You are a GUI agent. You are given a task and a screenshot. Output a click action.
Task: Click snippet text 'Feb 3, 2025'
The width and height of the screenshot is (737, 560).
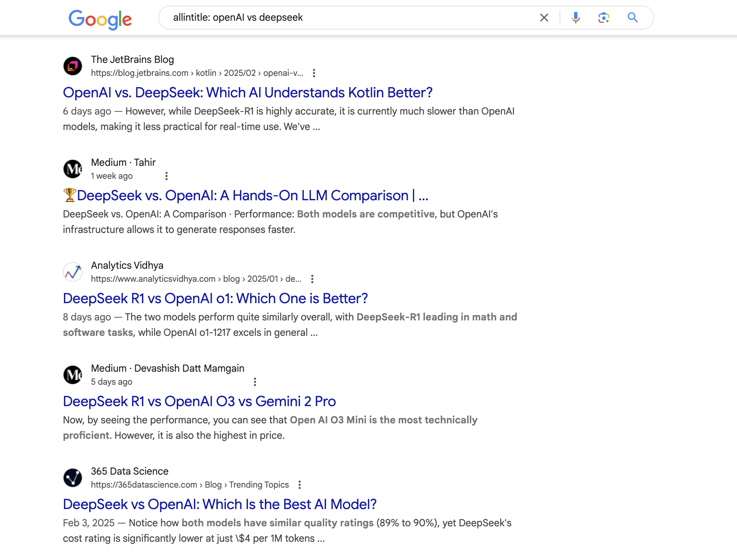pyautogui.click(x=89, y=523)
